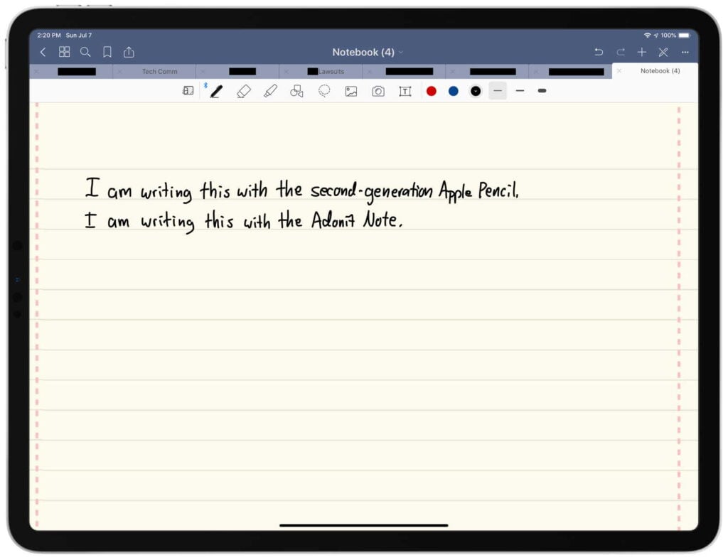Close the Lawsuits tab
728x560 pixels.
coord(287,72)
